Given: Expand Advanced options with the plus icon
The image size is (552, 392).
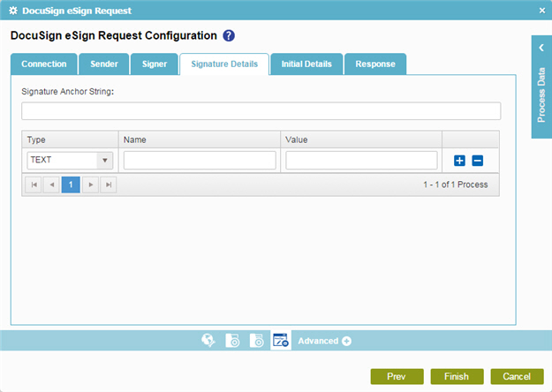Looking at the screenshot, I should click(x=346, y=341).
